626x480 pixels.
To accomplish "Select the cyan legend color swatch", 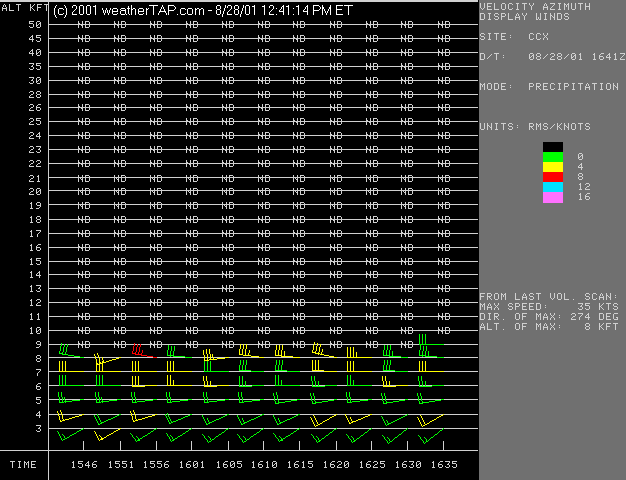I will pyautogui.click(x=552, y=186).
